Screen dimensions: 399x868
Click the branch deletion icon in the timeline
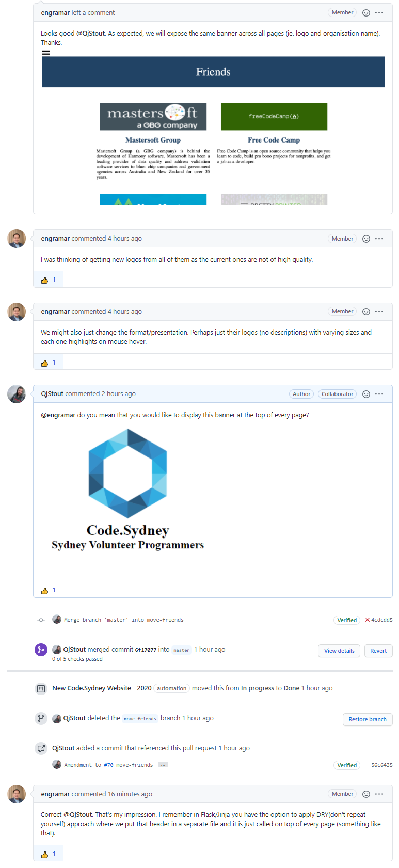pos(41,718)
